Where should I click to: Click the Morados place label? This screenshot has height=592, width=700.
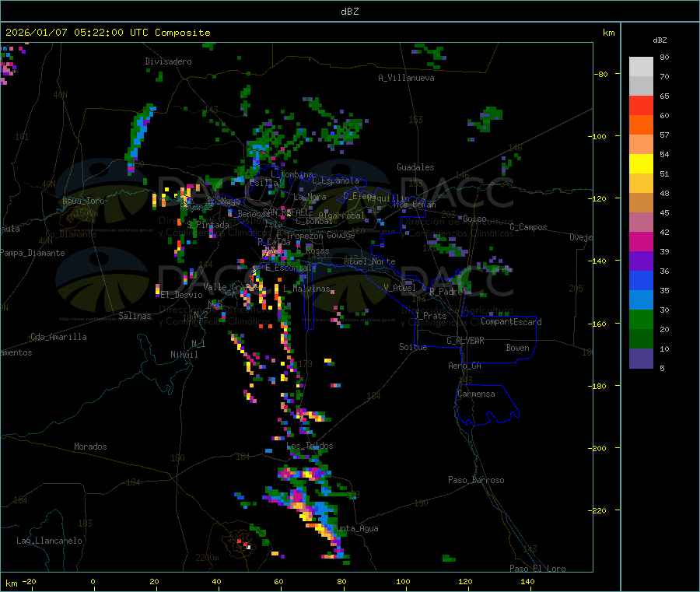(x=91, y=447)
